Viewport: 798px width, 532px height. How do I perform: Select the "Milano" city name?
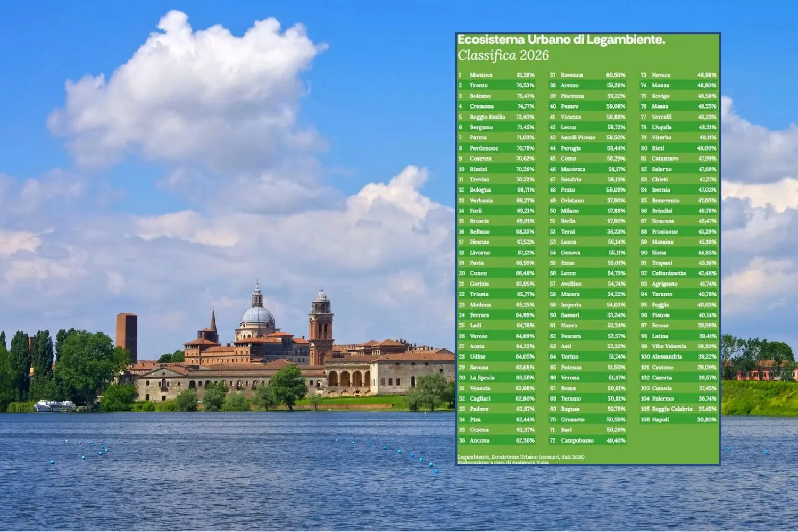point(570,211)
